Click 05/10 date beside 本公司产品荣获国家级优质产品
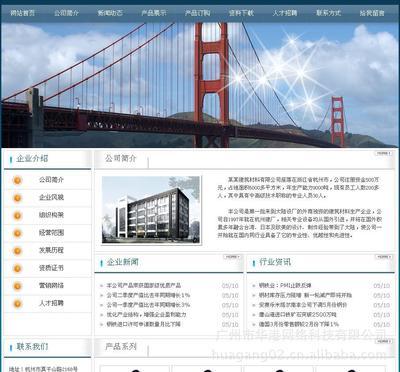Screen dimensions: 400x372 (230, 286)
